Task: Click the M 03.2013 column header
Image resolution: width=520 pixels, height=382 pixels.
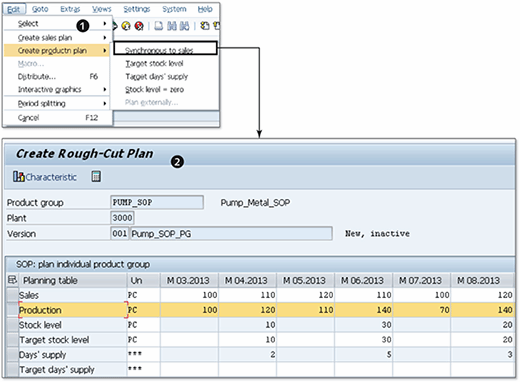Action: pos(189,280)
